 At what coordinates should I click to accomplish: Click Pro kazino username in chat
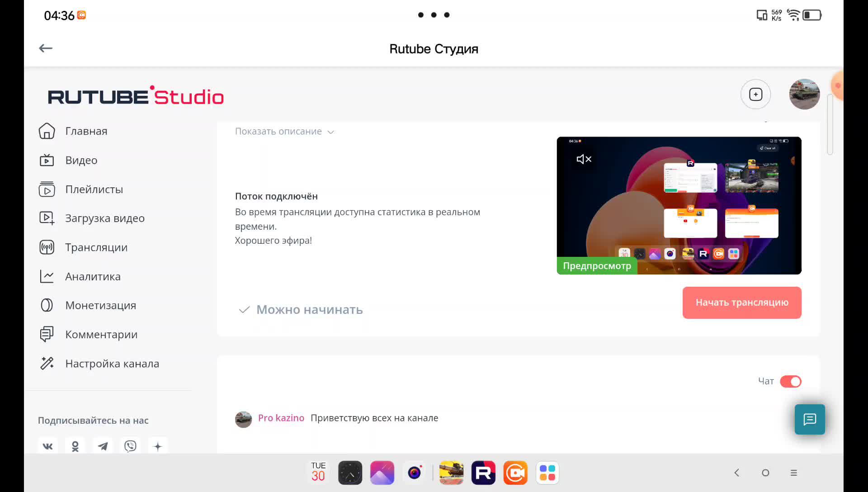tap(281, 418)
